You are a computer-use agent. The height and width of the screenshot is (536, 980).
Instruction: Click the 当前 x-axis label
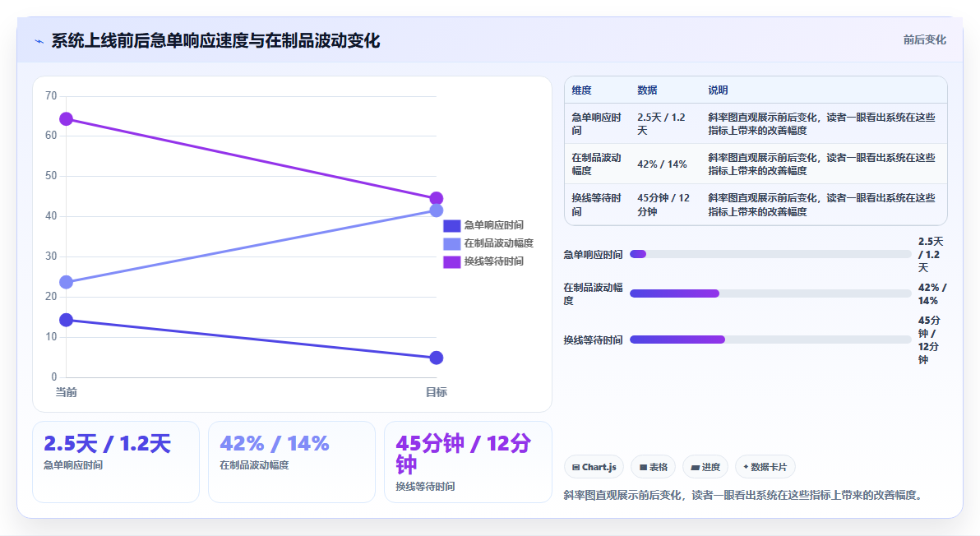pos(67,392)
